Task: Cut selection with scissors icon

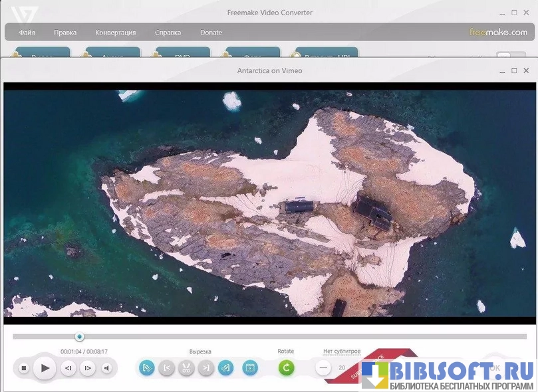Action: coord(186,367)
